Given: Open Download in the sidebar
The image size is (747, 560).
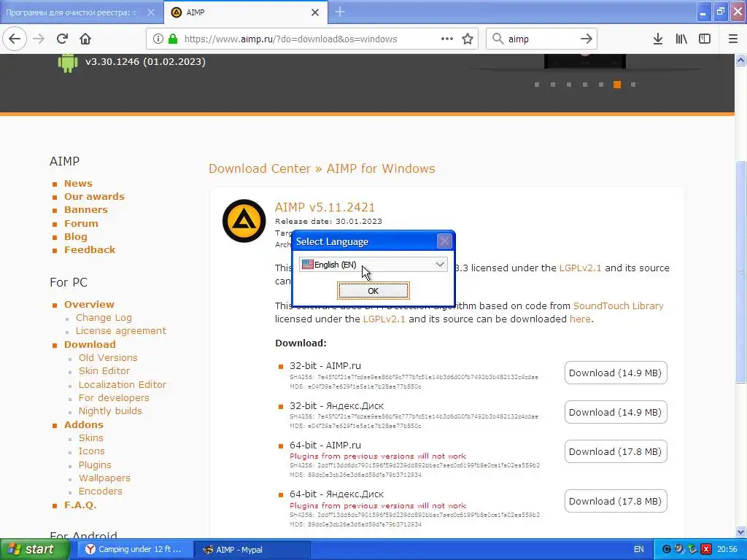Looking at the screenshot, I should pyautogui.click(x=90, y=344).
